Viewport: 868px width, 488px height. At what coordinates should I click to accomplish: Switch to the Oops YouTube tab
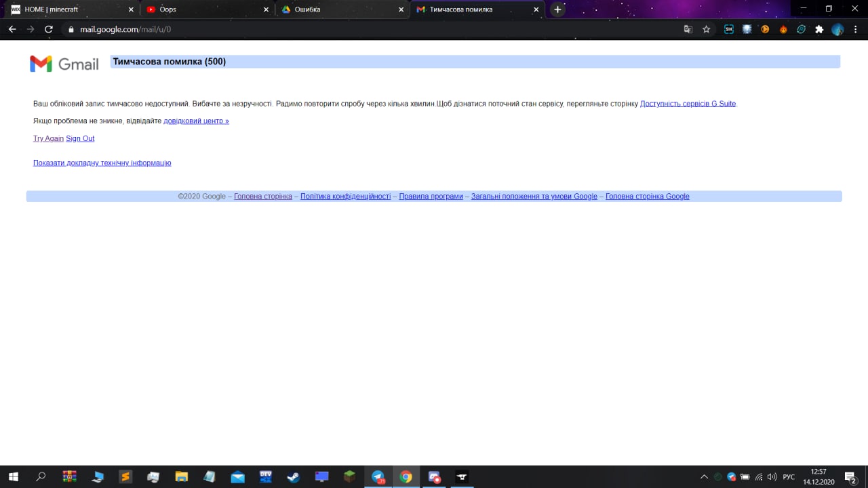tap(208, 9)
